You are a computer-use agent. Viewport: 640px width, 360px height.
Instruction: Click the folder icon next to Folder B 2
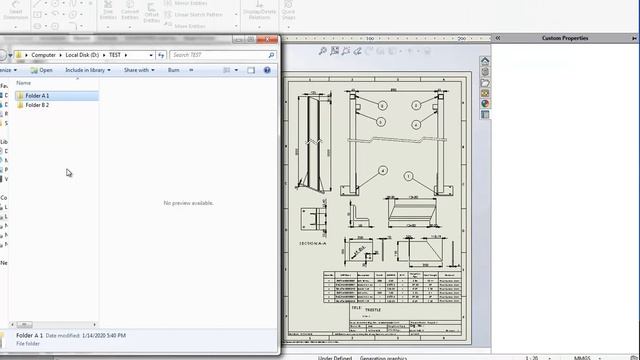coord(20,105)
